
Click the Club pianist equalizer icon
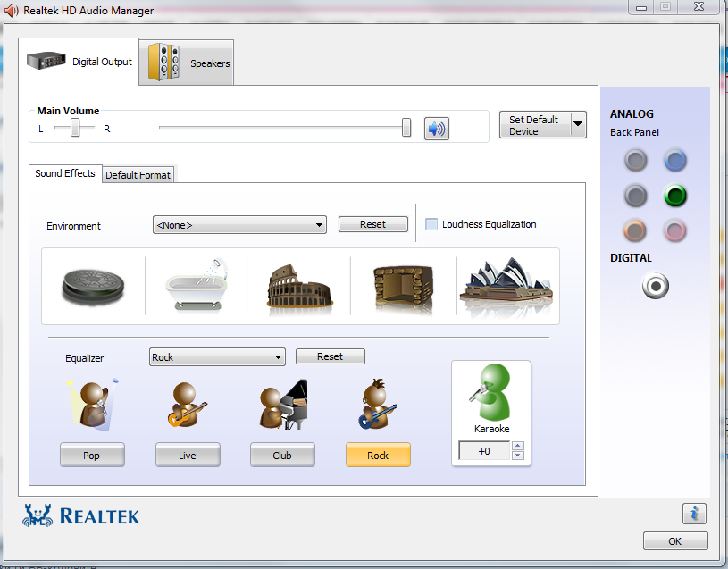coord(283,405)
